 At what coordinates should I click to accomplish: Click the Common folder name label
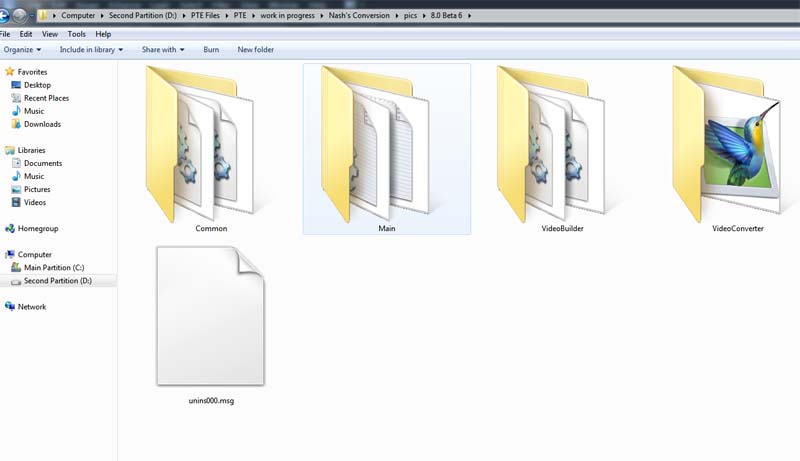[211, 228]
